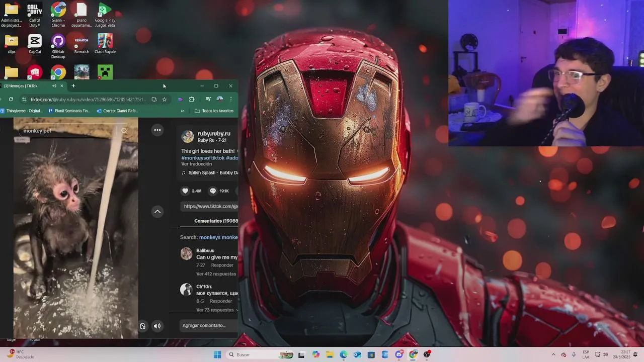Viewport: 644px width, 362px height.
Task: Toggle auto-scroll icon beside volume button
Action: [x=143, y=326]
